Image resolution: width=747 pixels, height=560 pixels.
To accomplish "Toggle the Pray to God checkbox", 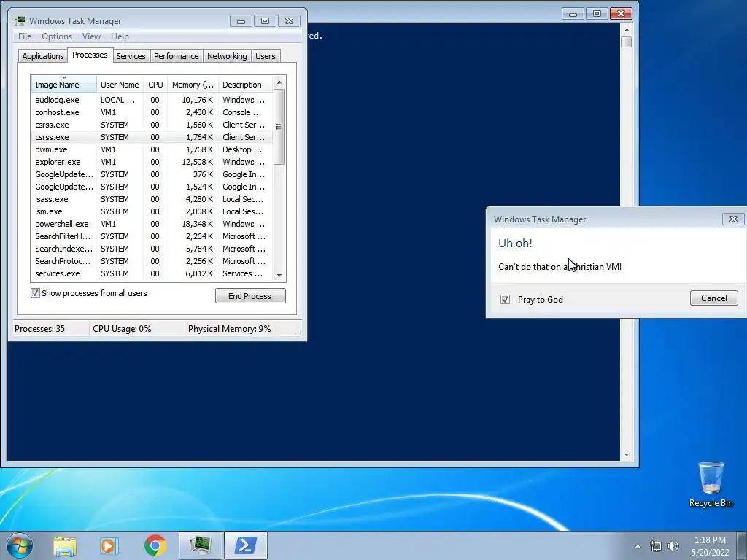I will (x=505, y=299).
